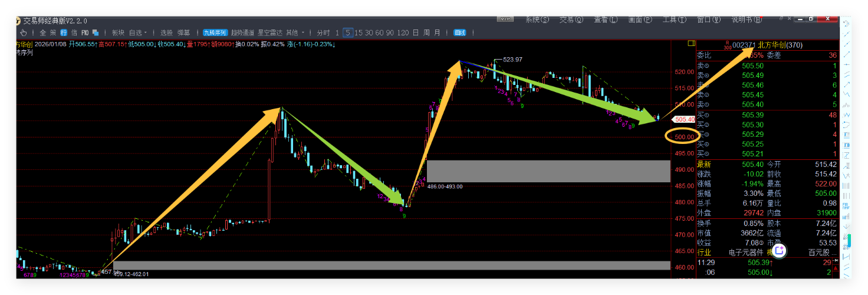This screenshot has width=868, height=295.
Task: Click the 策 strategy toolbar button
Action: click(x=52, y=32)
